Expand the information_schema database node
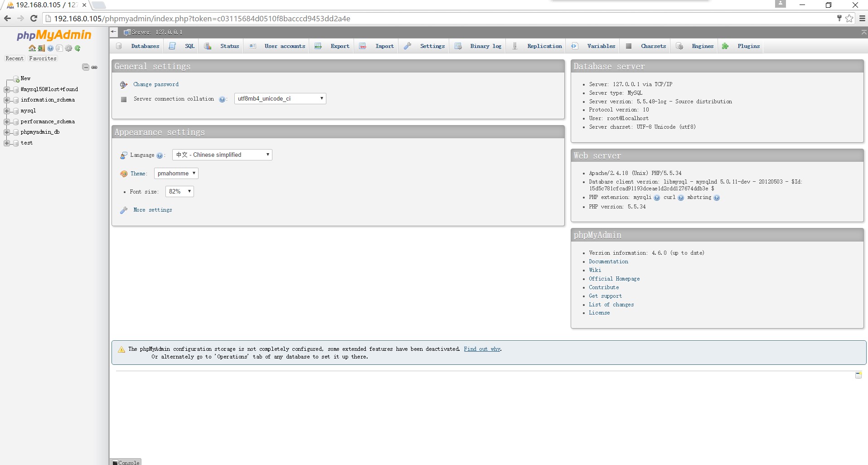The height and width of the screenshot is (465, 868). 7,100
